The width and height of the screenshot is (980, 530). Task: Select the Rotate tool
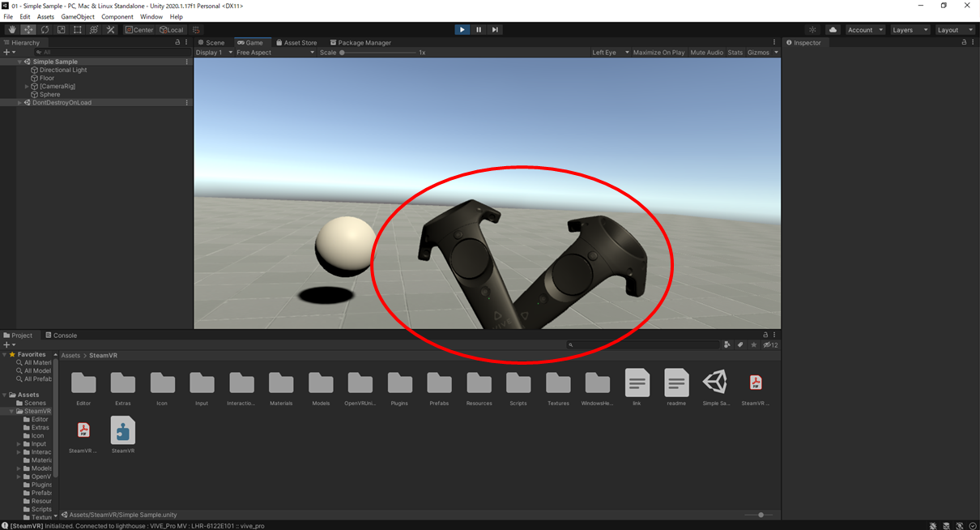[x=45, y=28]
